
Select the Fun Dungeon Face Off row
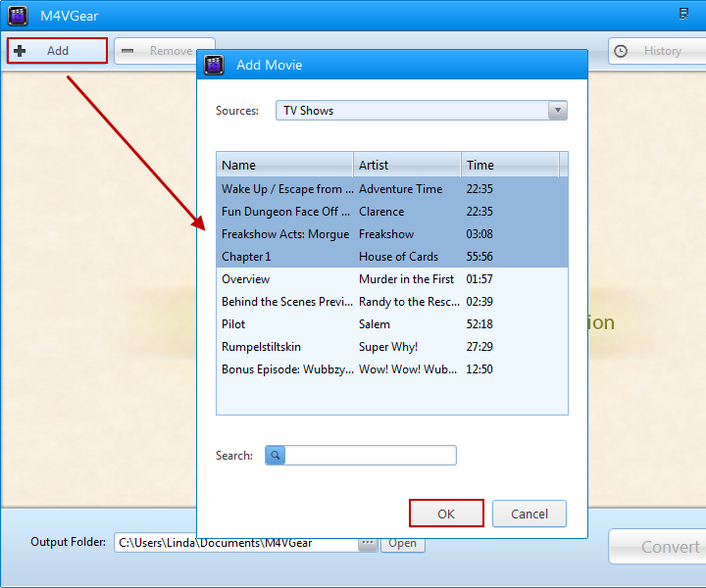(x=392, y=212)
